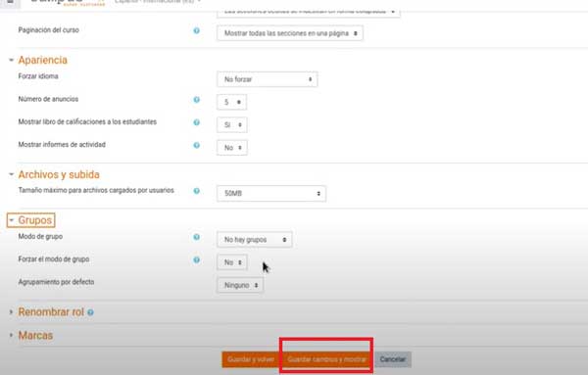The image size is (588, 375).
Task: Click 'Tamaño máximo para archivos cargados' label
Action: tap(96, 190)
